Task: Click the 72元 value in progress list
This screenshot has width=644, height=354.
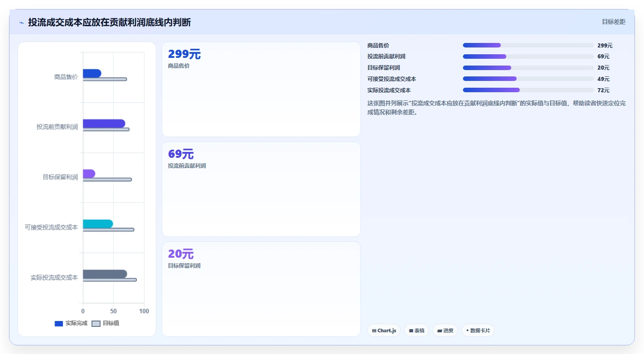Action: click(x=603, y=90)
